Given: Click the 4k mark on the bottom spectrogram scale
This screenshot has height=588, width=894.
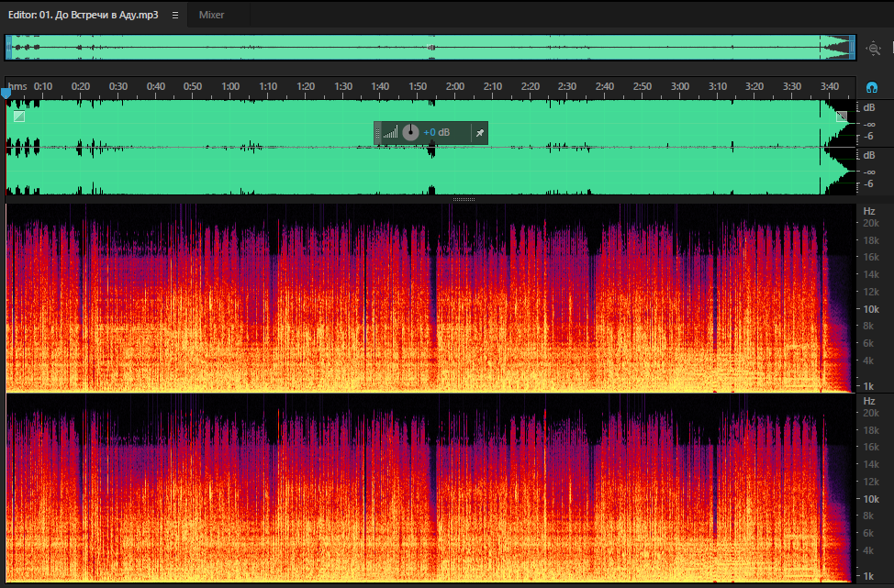Looking at the screenshot, I should click(x=869, y=550).
